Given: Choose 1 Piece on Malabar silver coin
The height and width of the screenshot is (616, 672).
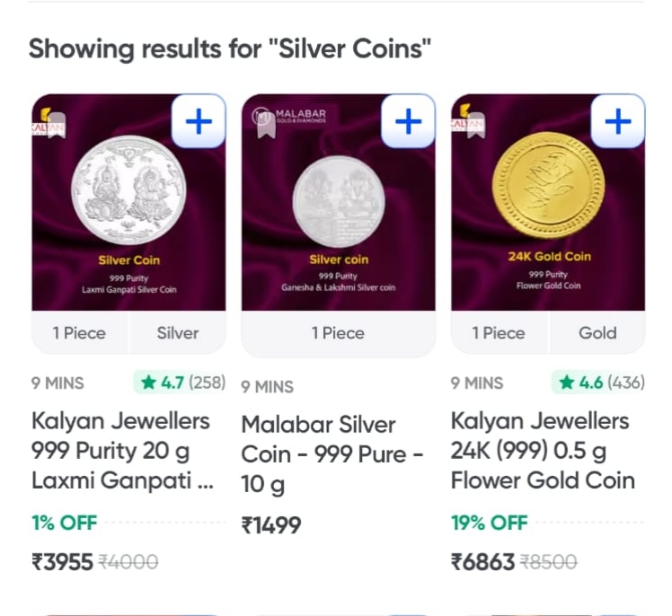Looking at the screenshot, I should click(338, 333).
